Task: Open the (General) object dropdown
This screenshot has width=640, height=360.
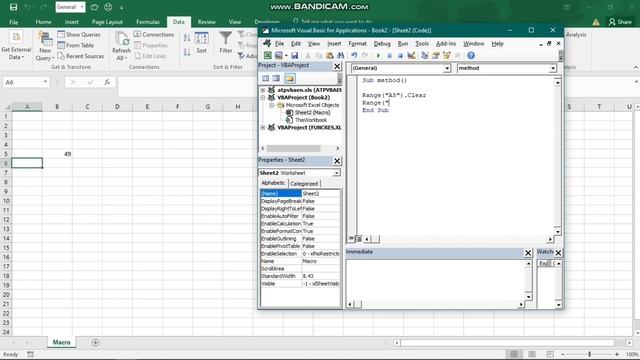Action: (447, 68)
